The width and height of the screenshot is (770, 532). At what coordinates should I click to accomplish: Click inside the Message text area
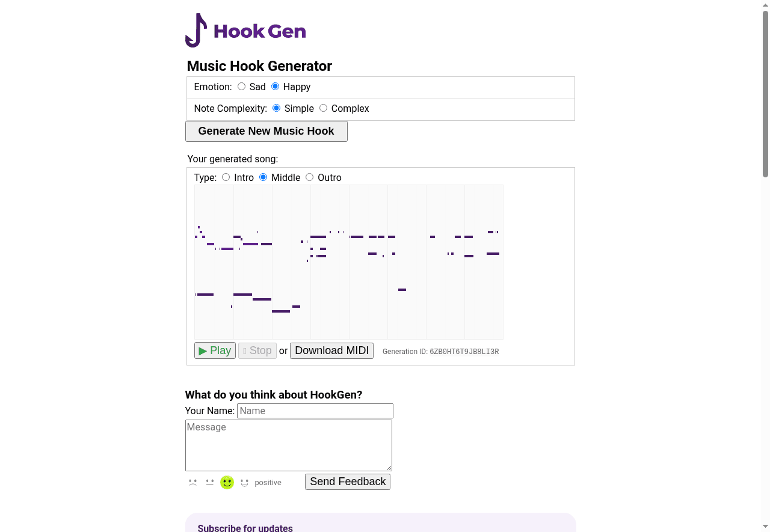click(x=288, y=444)
